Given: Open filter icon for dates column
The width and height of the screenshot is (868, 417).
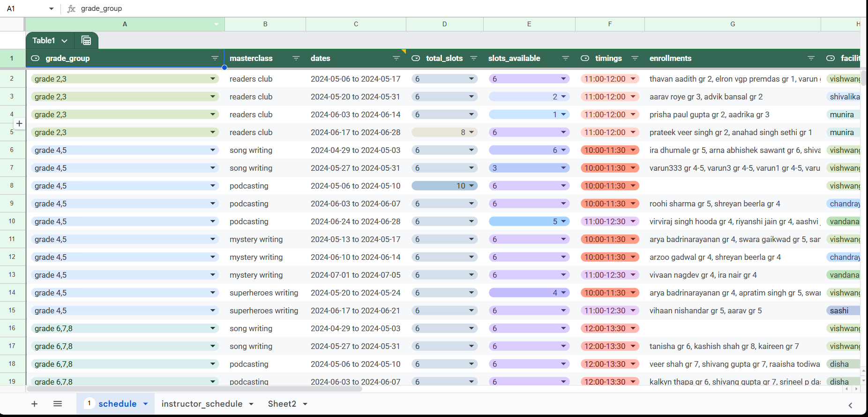Looking at the screenshot, I should pos(396,58).
